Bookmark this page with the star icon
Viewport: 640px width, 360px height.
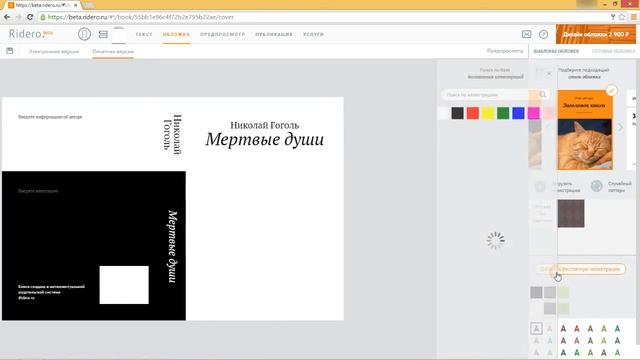tap(622, 17)
